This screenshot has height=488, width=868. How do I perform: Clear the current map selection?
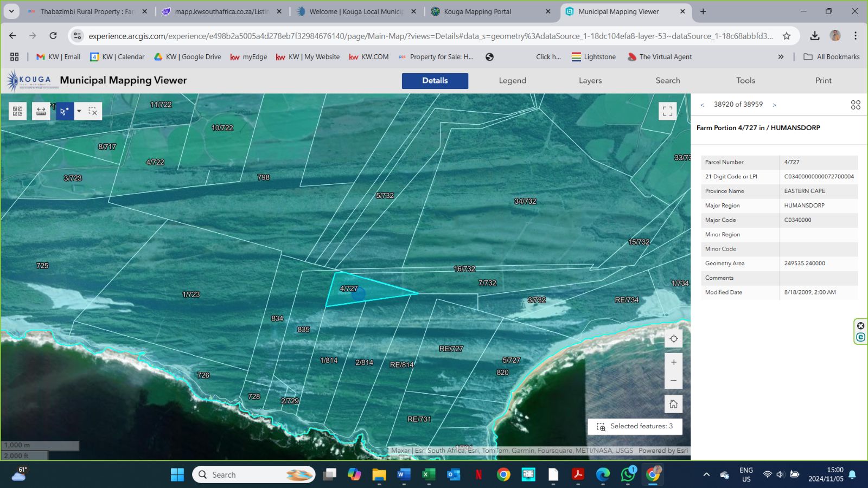pyautogui.click(x=93, y=111)
